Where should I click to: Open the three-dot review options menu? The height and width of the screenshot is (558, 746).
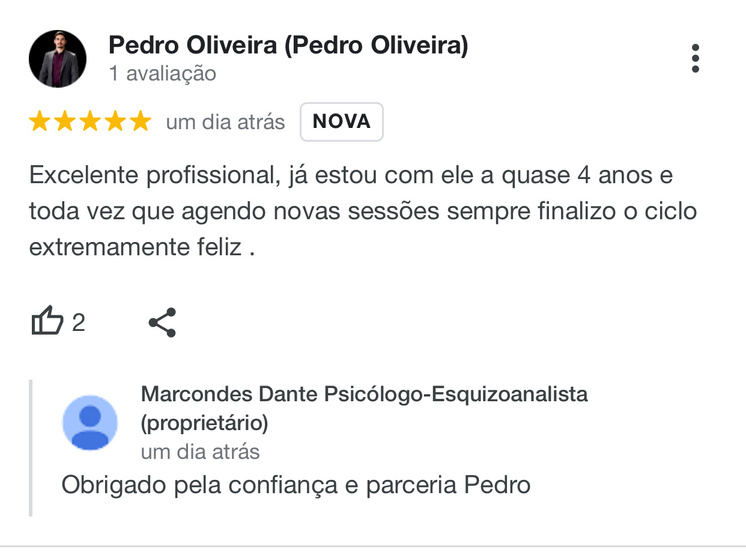click(695, 58)
